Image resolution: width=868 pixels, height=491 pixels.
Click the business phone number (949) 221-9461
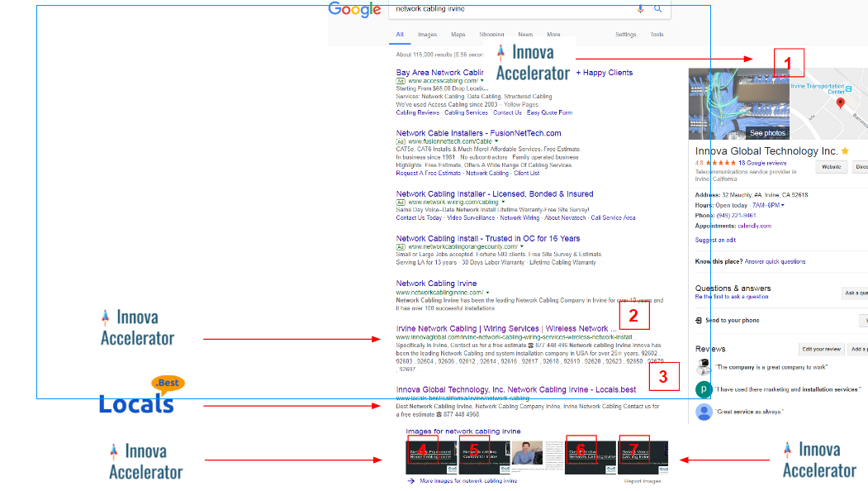[736, 216]
